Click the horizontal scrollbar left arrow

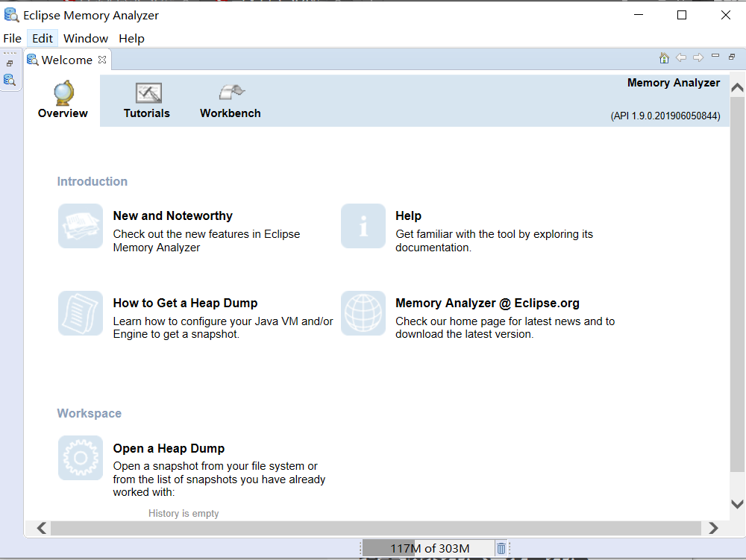42,528
